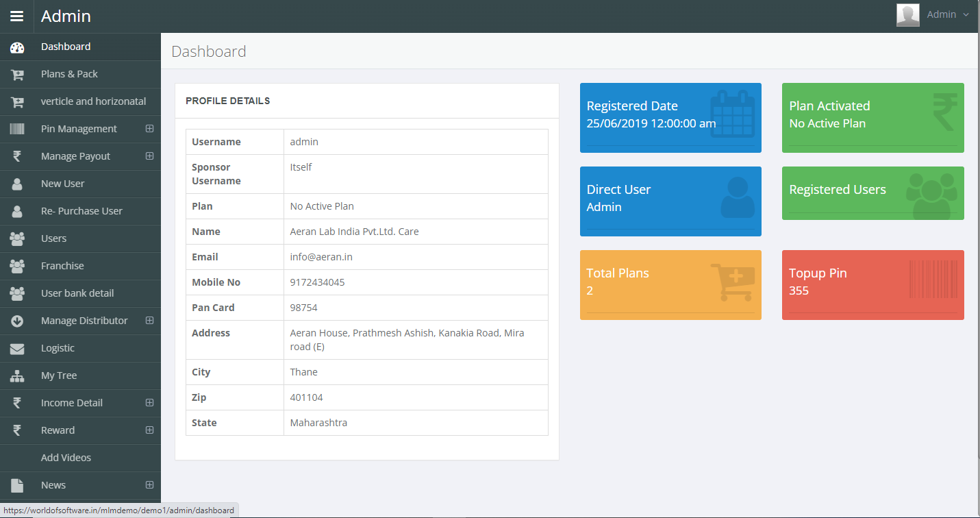The height and width of the screenshot is (518, 980).
Task: Select verticle and horizonatal menu item
Action: pos(80,101)
